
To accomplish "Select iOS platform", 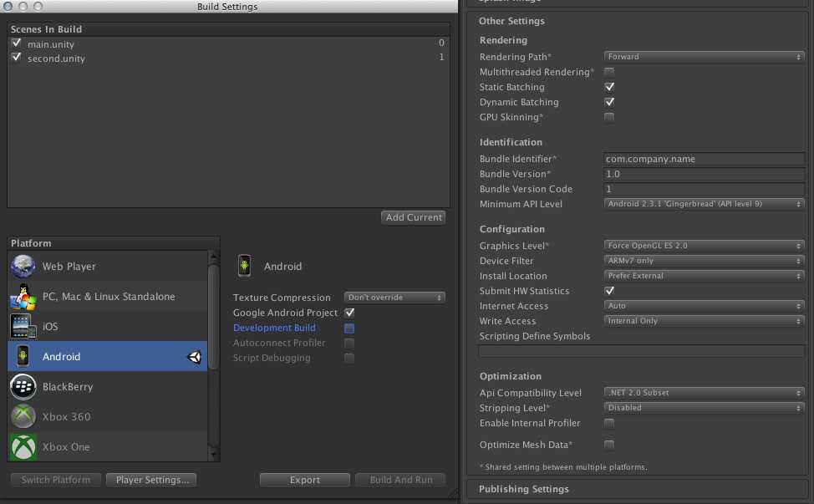I will [x=108, y=327].
